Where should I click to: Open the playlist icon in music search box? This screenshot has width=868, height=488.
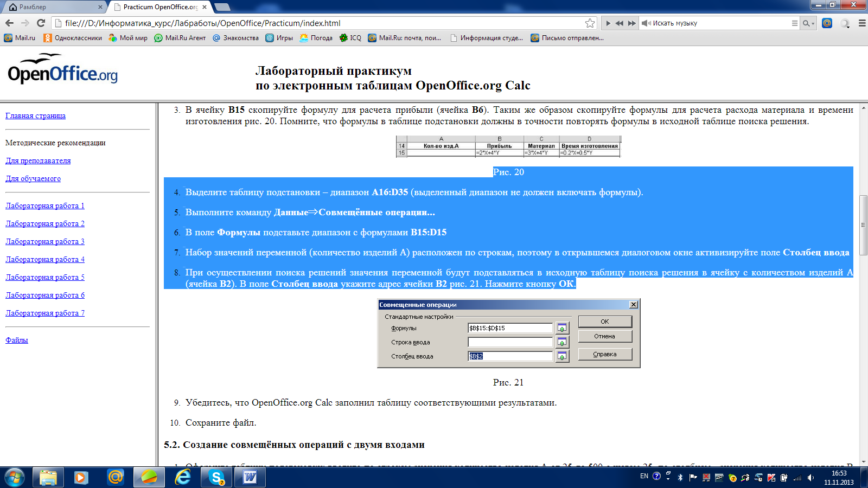coord(795,23)
